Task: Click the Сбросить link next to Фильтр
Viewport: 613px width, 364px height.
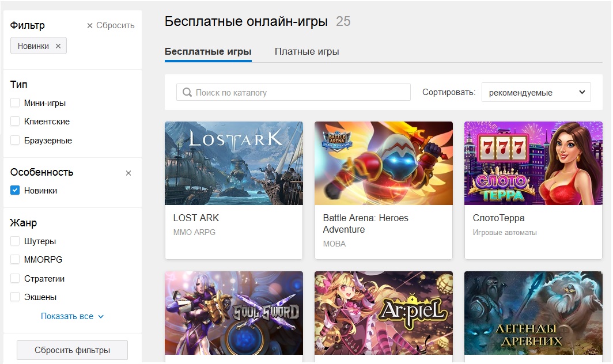Action: click(x=111, y=25)
